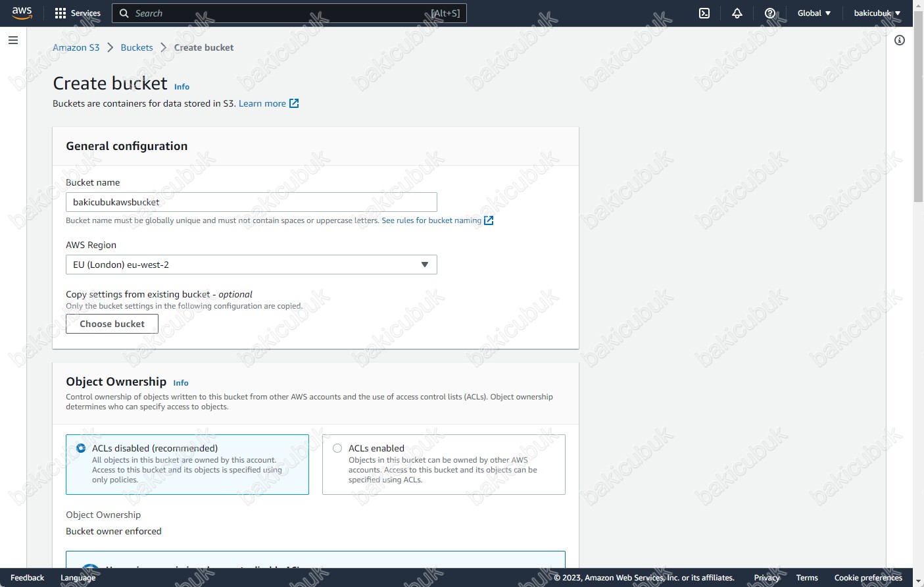Click Info link next to Create bucket
The image size is (924, 587).
click(x=182, y=87)
